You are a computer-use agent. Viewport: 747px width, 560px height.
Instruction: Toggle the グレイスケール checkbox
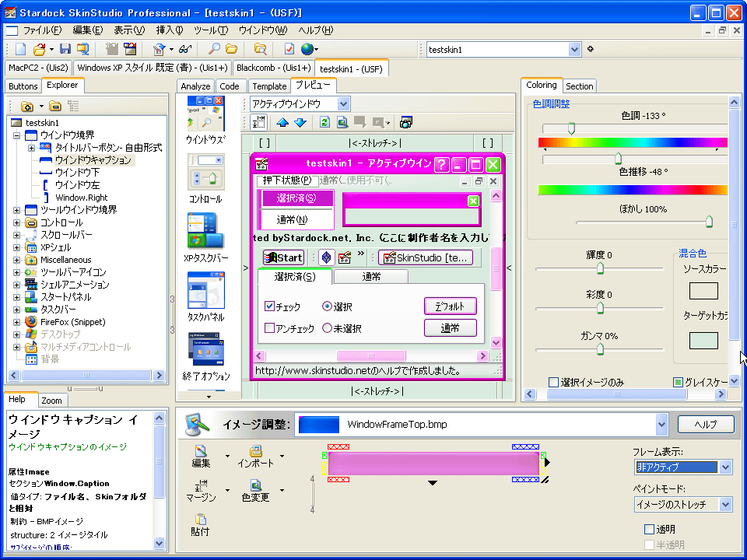coord(678,382)
